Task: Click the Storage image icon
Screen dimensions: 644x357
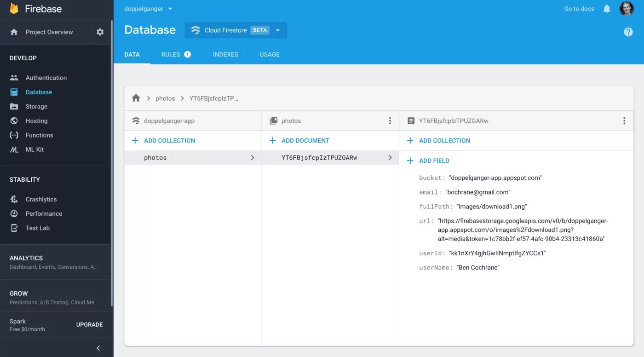Action: [x=14, y=106]
